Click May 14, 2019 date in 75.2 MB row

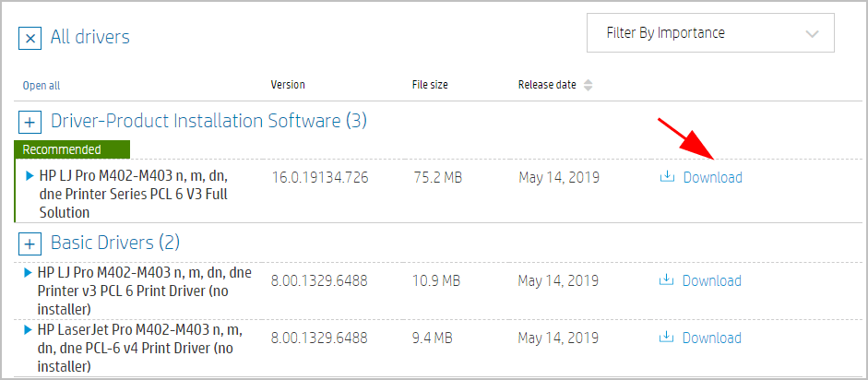tap(559, 178)
